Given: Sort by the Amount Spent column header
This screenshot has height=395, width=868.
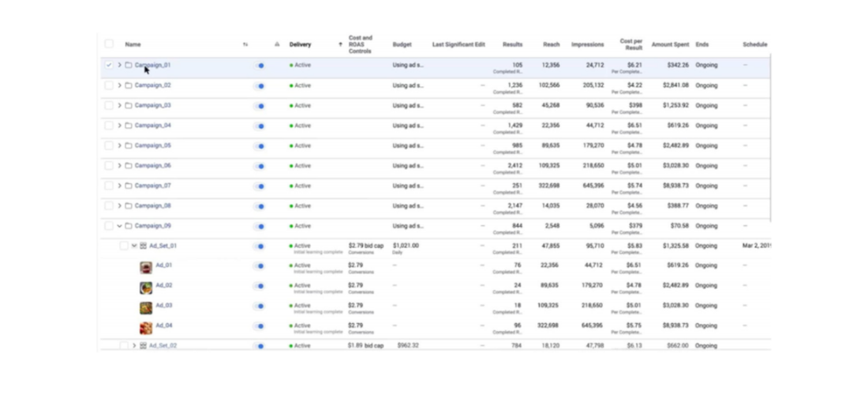Looking at the screenshot, I should (671, 44).
